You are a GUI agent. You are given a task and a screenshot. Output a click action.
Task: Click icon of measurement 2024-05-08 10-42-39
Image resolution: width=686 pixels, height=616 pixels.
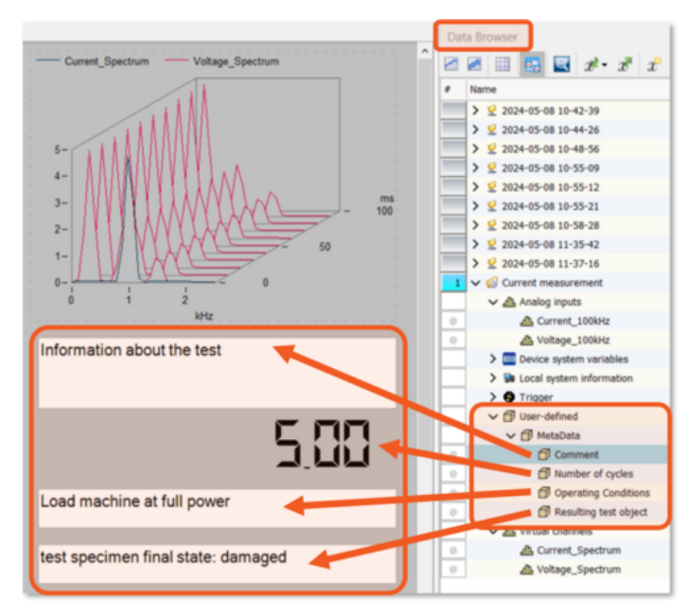point(492,111)
